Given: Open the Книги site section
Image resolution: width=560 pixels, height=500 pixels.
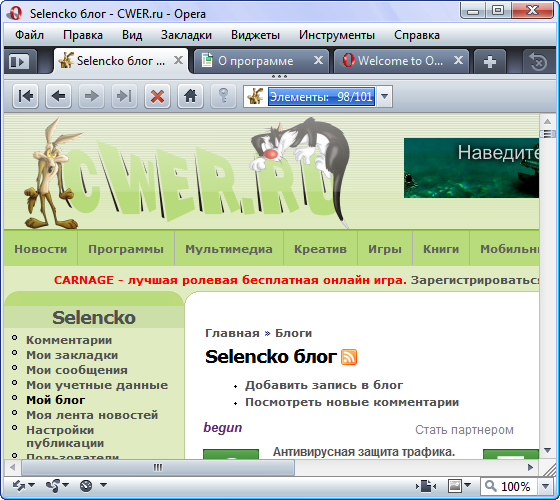Looking at the screenshot, I should (441, 249).
